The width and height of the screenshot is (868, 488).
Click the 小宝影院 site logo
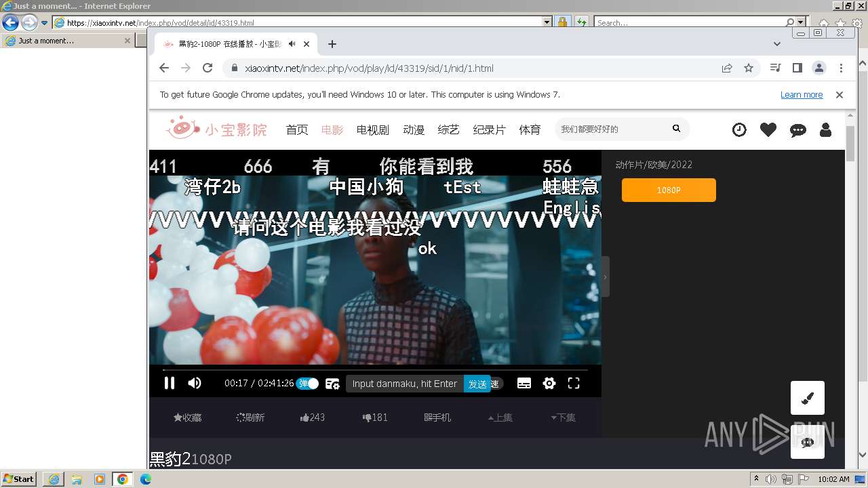216,128
